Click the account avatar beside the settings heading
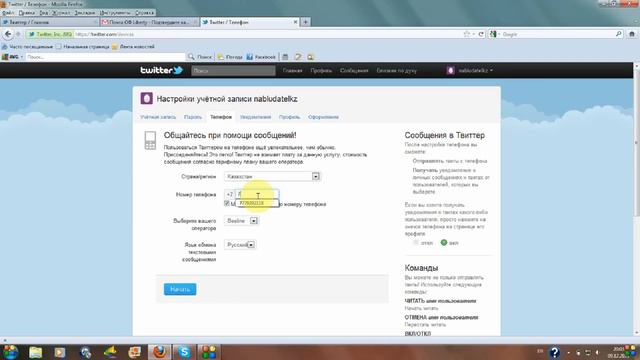The width and height of the screenshot is (640, 360). pyautogui.click(x=147, y=98)
